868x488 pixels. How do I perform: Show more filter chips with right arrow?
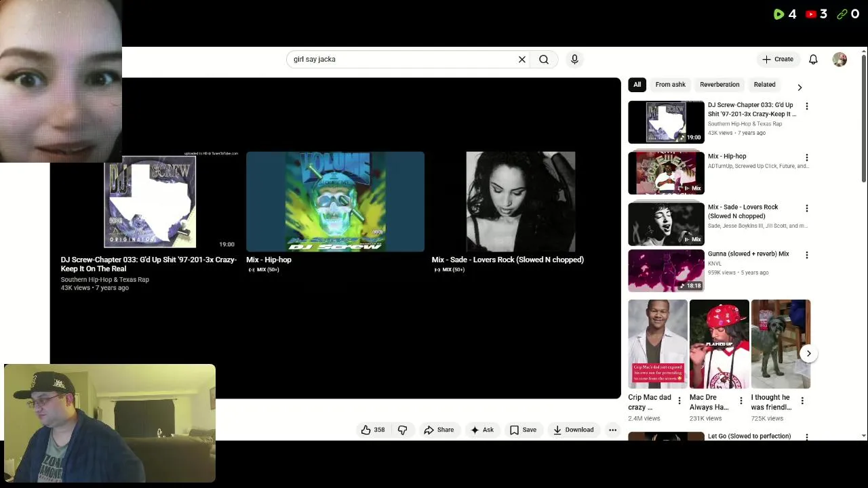click(x=800, y=87)
